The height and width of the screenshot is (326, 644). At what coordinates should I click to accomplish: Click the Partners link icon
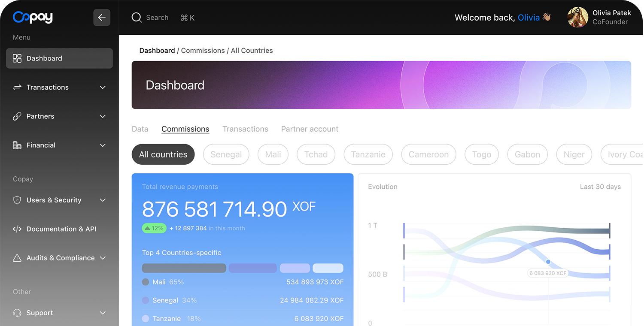[x=17, y=116]
